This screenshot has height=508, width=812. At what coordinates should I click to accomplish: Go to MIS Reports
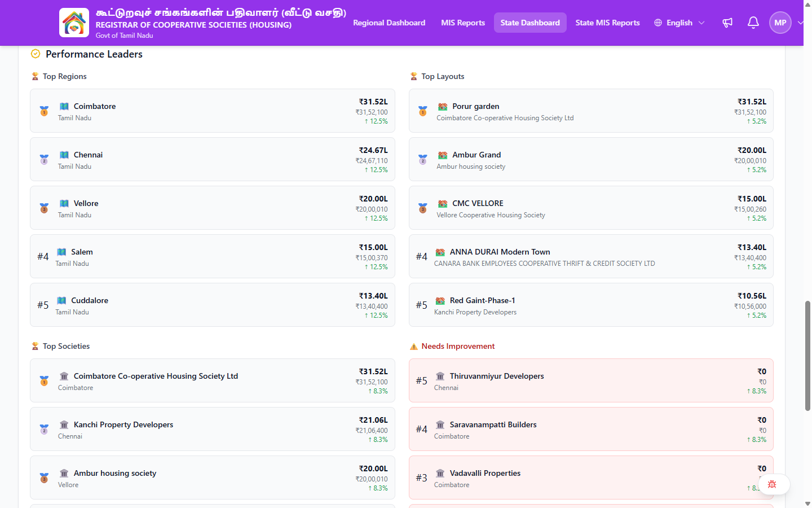pos(463,23)
